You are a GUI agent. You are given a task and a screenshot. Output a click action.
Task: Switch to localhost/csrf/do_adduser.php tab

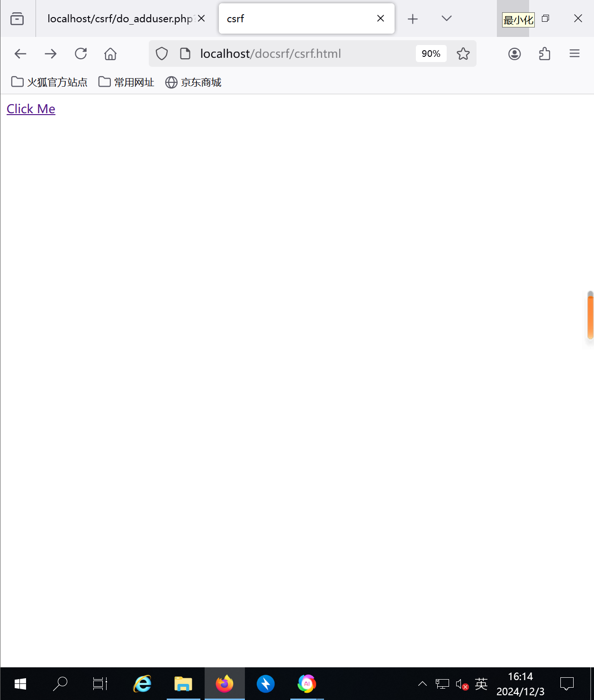click(x=119, y=19)
